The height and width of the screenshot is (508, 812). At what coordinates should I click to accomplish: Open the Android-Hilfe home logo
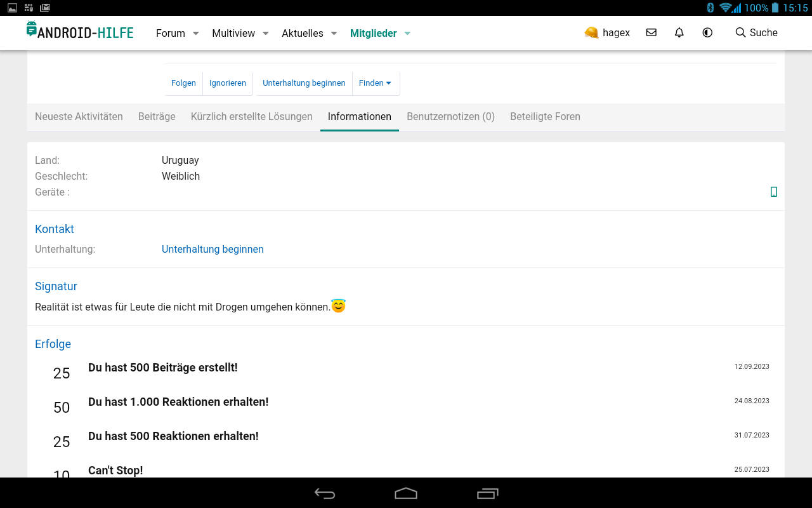(80, 32)
